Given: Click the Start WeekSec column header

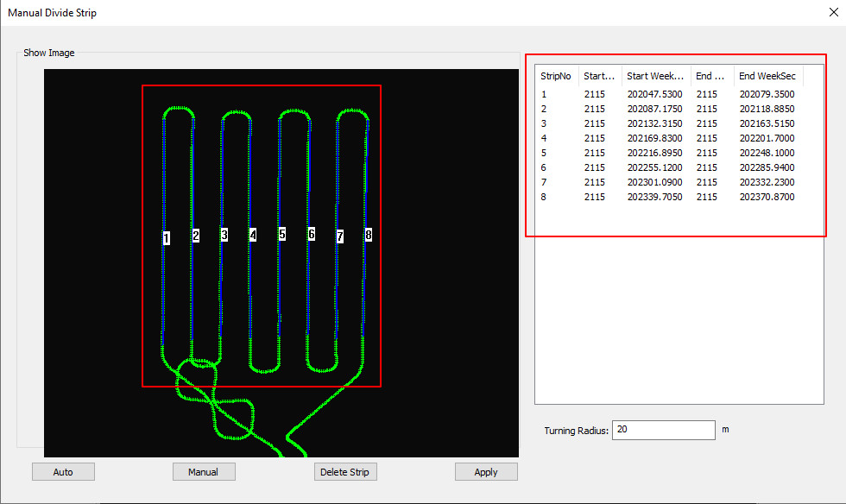Looking at the screenshot, I should (x=656, y=76).
